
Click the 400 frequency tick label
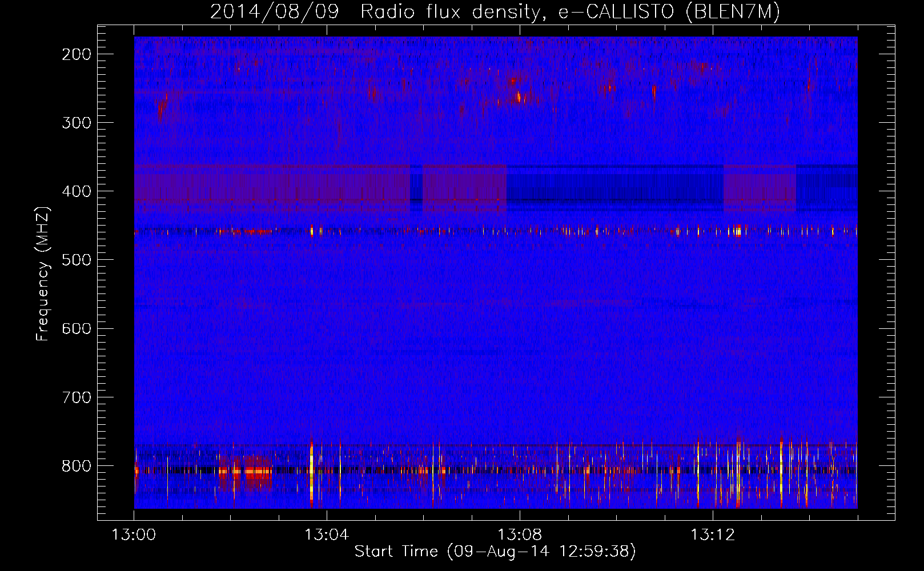[77, 191]
